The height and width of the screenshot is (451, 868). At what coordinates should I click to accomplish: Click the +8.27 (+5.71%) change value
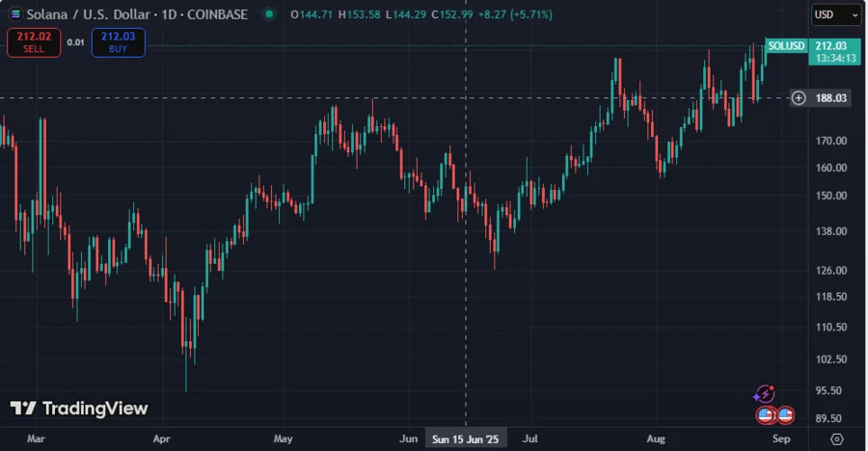tap(515, 14)
